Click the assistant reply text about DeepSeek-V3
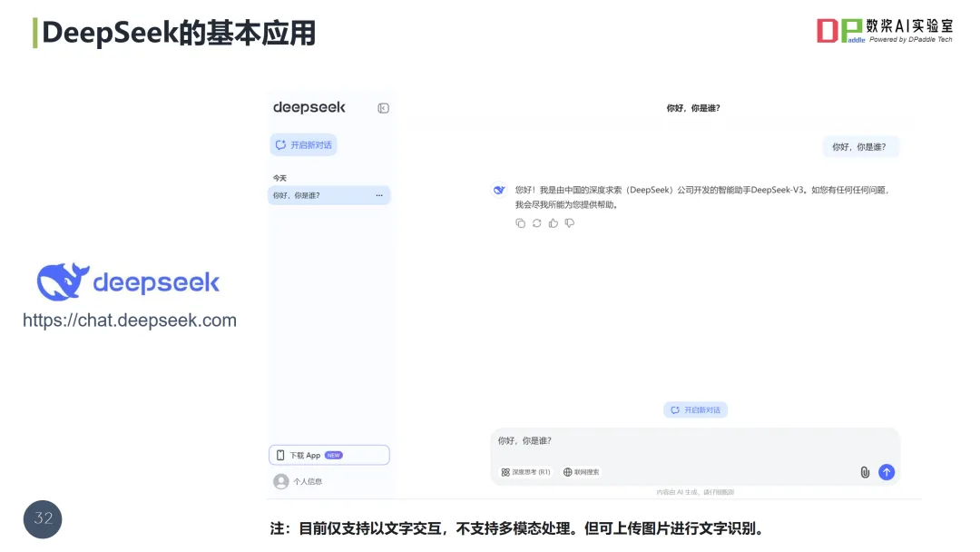 pos(701,197)
